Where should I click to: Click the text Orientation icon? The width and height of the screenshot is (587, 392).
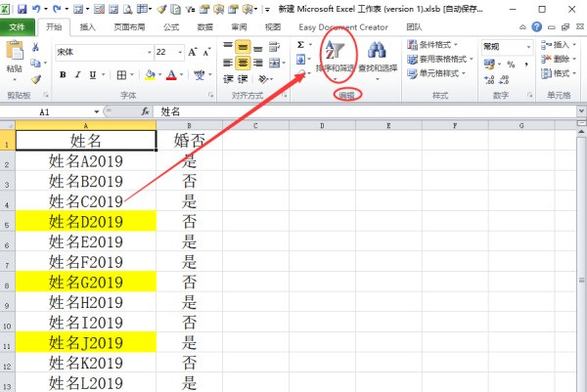263,79
